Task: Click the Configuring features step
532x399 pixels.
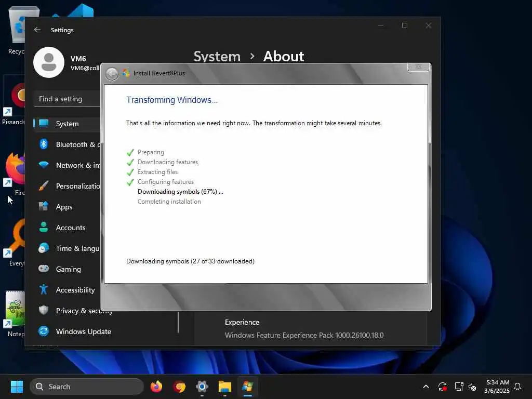Action: (x=166, y=182)
